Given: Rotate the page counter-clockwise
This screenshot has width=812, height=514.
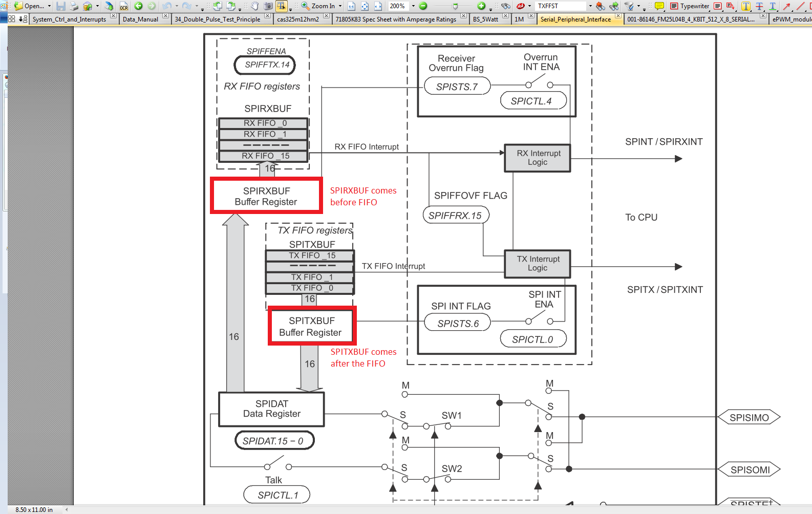Looking at the screenshot, I should click(218, 6).
